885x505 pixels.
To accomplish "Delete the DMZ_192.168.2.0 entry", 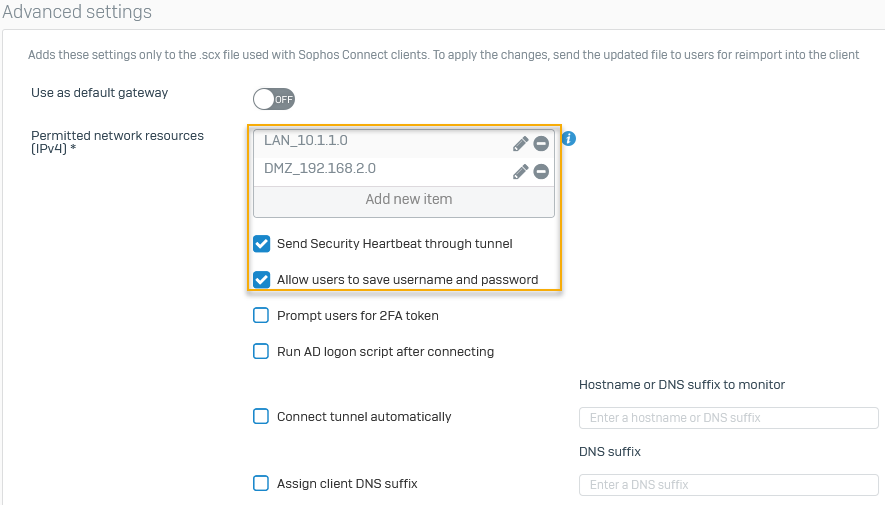I will tap(541, 172).
